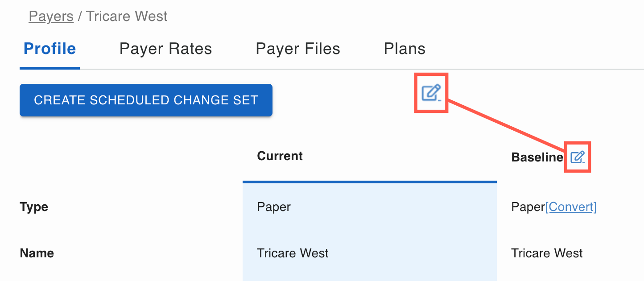Select the Profile tab
Viewport: 644px width, 281px height.
50,49
